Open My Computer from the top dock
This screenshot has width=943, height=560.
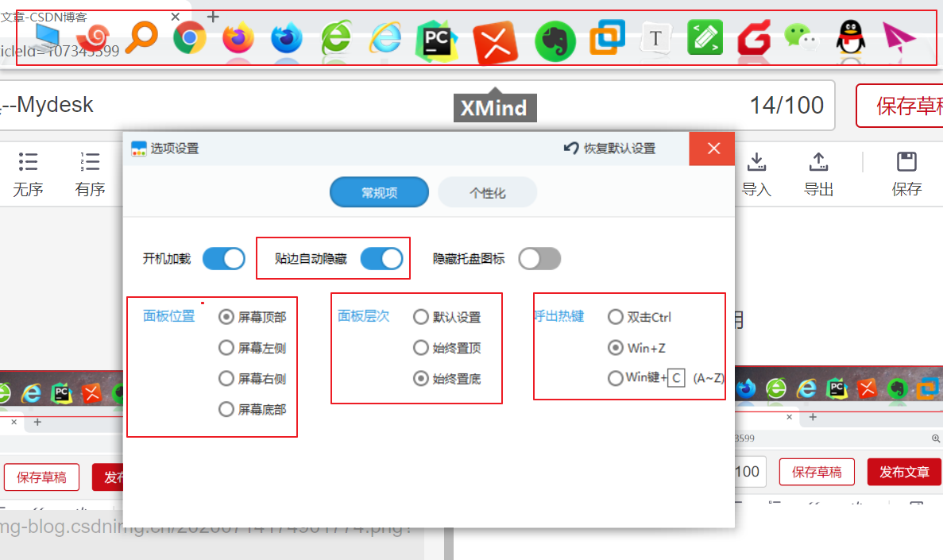[x=46, y=37]
